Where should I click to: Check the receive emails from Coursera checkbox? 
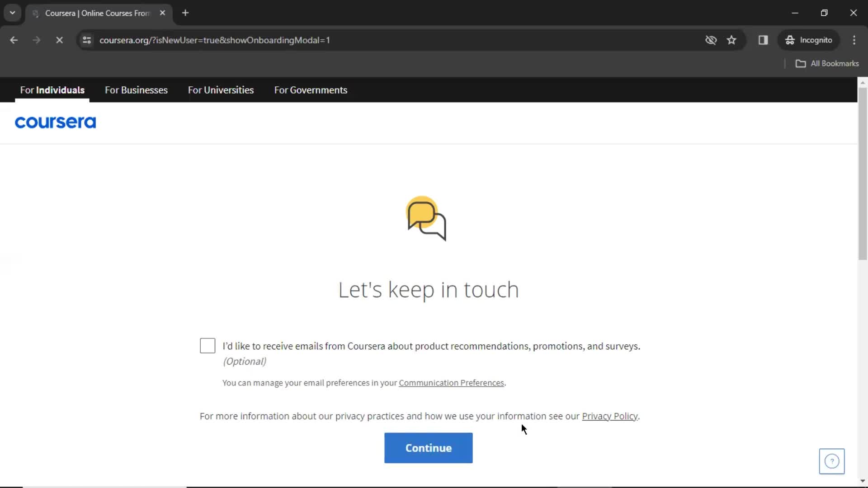[x=208, y=346]
